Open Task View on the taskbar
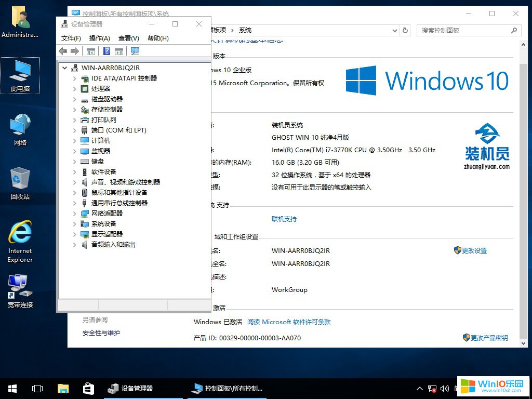The width and height of the screenshot is (532, 399). pos(37,389)
